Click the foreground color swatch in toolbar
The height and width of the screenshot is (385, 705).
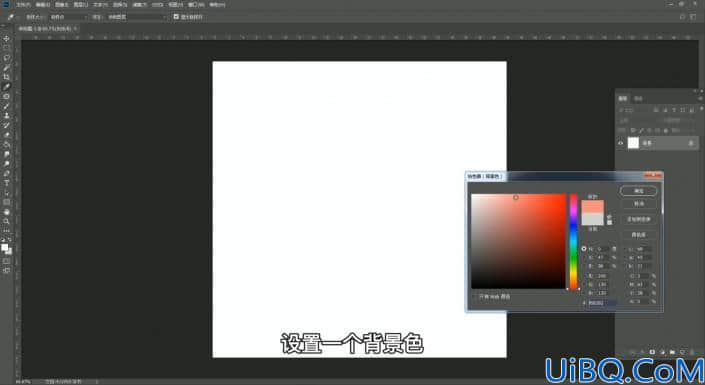(4, 247)
